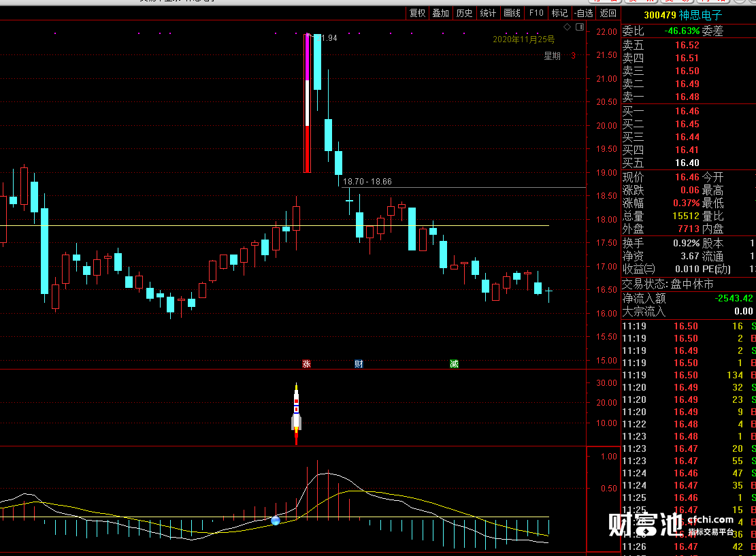Screen dimensions: 756x556
Task: Click the blue 财 marker on the time axis
Action: pyautogui.click(x=359, y=364)
